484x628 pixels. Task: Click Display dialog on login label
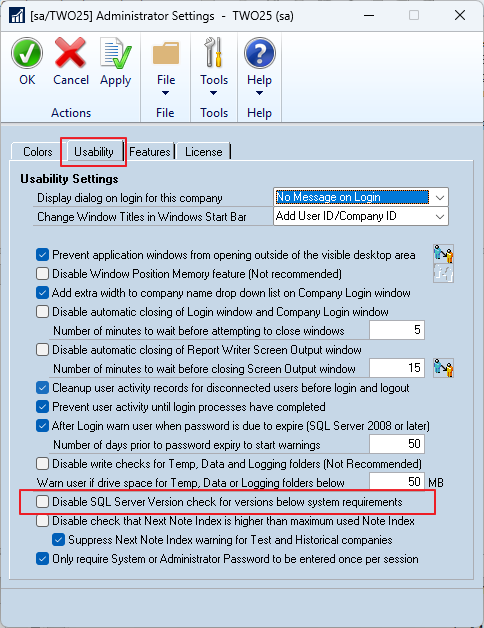(x=129, y=198)
